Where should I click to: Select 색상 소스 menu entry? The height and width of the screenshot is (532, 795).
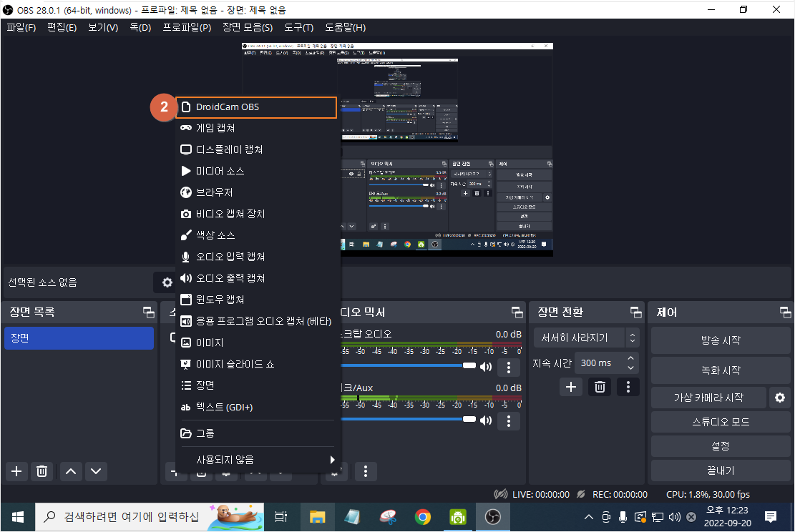tap(258, 235)
